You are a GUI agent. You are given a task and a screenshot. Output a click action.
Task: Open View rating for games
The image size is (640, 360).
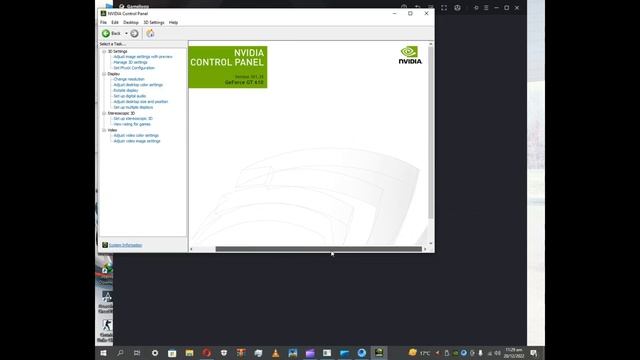(x=132, y=124)
